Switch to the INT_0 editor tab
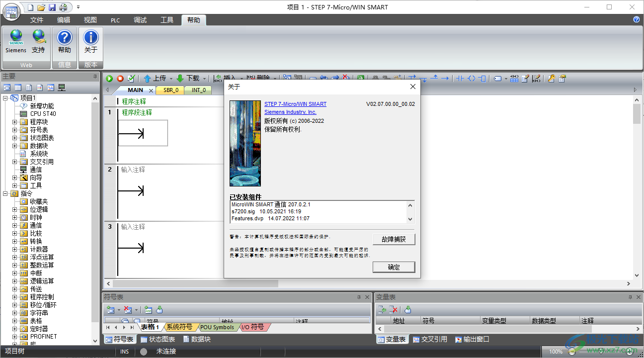The image size is (644, 358). point(199,90)
